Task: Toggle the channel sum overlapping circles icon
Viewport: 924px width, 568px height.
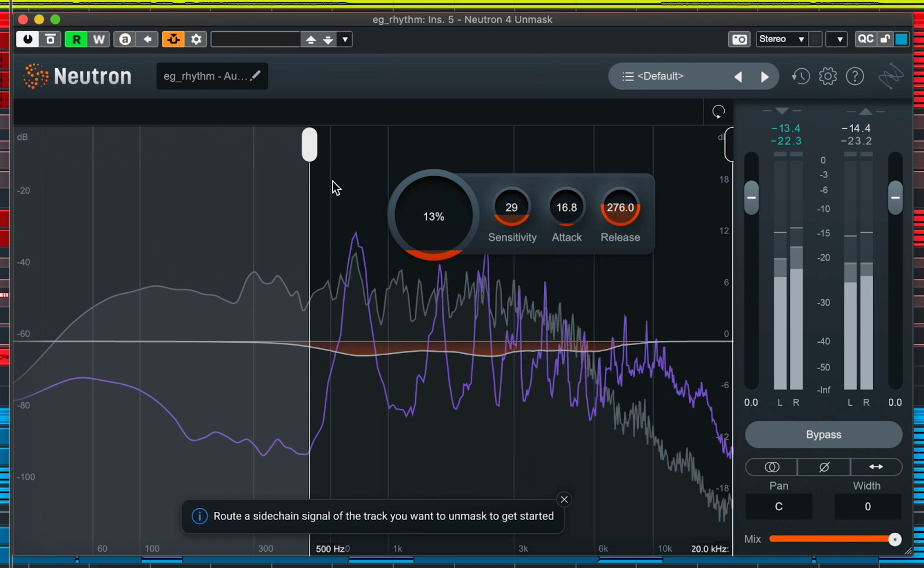Action: pyautogui.click(x=772, y=467)
